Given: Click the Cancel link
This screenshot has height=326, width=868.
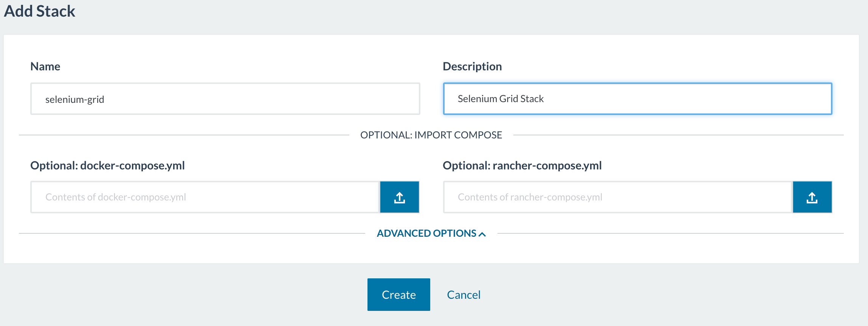Looking at the screenshot, I should point(463,295).
